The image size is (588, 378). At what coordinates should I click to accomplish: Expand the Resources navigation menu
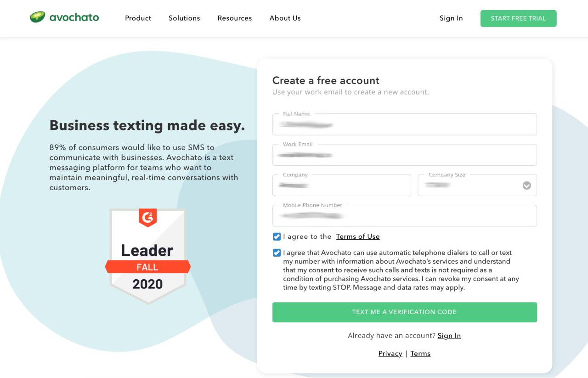(235, 18)
